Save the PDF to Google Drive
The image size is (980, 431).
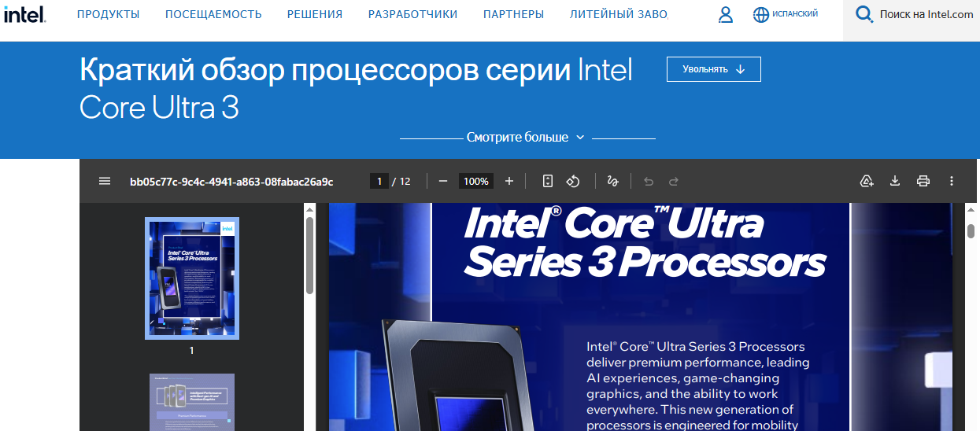pos(867,181)
